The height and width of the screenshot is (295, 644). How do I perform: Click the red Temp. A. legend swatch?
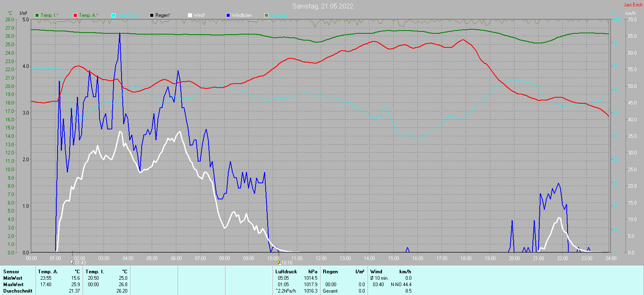click(x=75, y=15)
